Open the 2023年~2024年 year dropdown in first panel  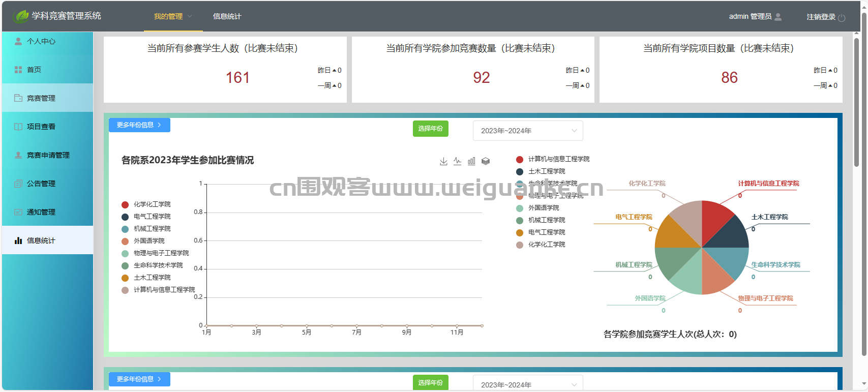(528, 131)
